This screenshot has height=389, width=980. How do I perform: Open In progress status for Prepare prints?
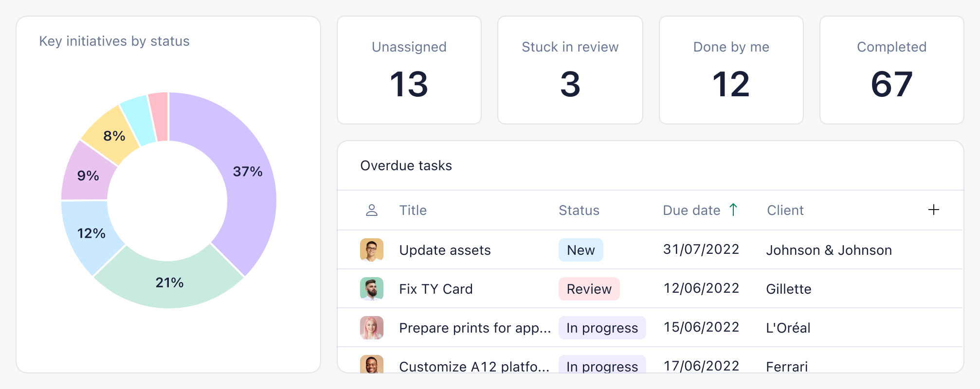tap(602, 328)
